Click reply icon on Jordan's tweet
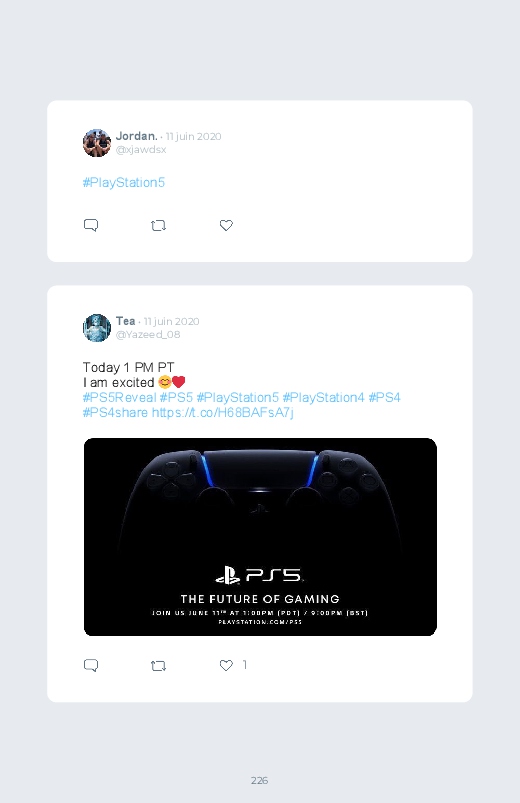 pos(91,225)
